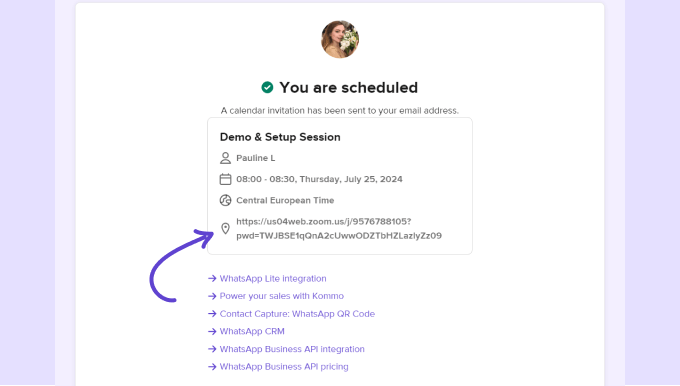Click the calendar icon next to the date
Image resolution: width=680 pixels, height=386 pixels.
pos(225,179)
